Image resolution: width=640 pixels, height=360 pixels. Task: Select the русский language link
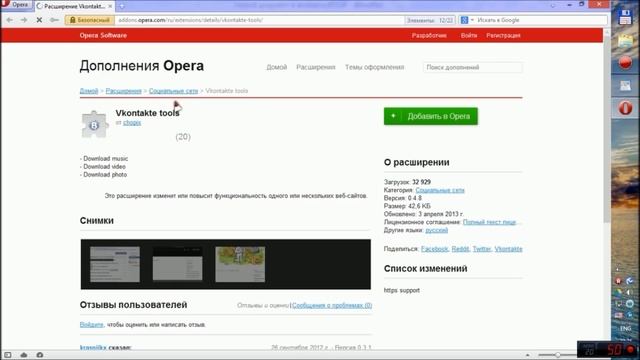point(436,230)
